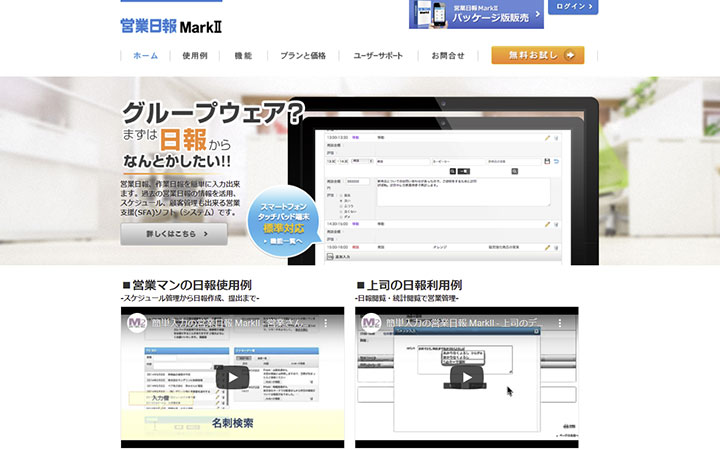Play the 上司の日報利用例 video

467,377
